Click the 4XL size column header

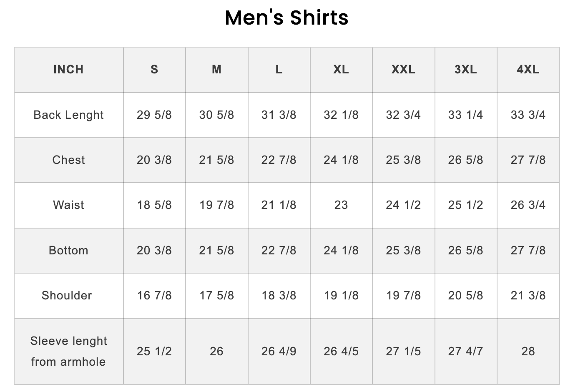pyautogui.click(x=528, y=69)
